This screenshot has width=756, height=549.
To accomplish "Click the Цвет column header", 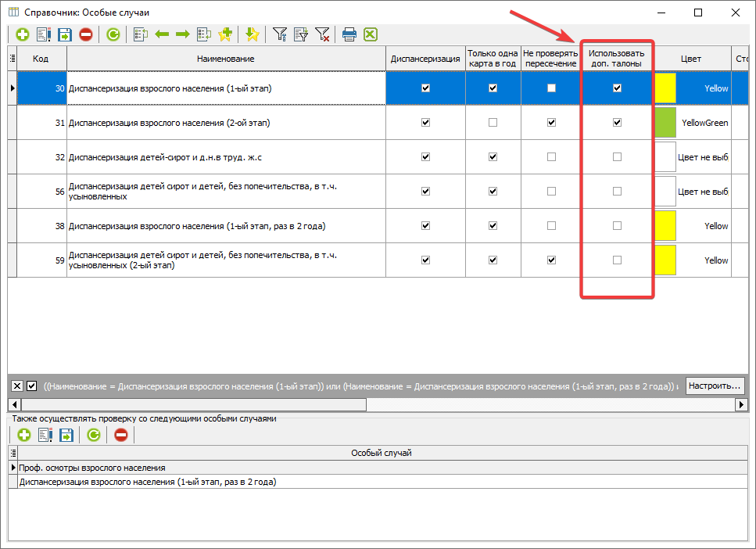I will pyautogui.click(x=691, y=59).
